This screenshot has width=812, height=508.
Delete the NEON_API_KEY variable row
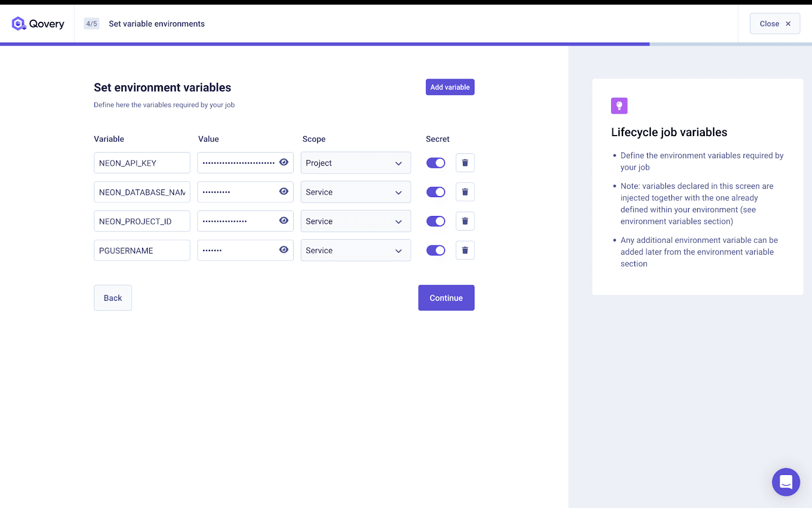[x=465, y=163]
